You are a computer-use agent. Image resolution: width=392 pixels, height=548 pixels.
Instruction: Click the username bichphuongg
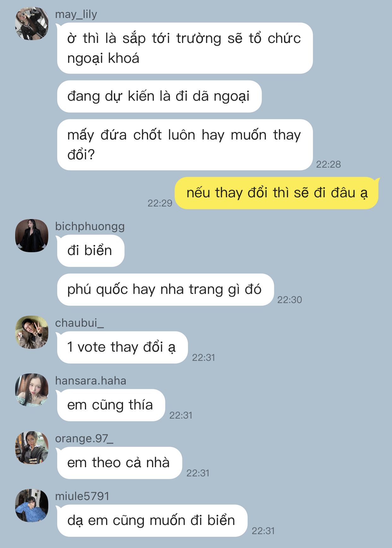tap(90, 227)
